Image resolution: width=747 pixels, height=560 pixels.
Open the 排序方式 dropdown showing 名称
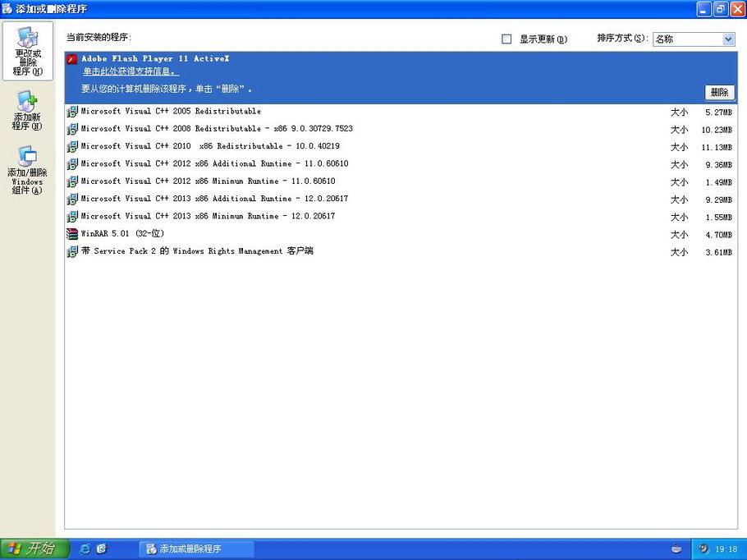694,39
